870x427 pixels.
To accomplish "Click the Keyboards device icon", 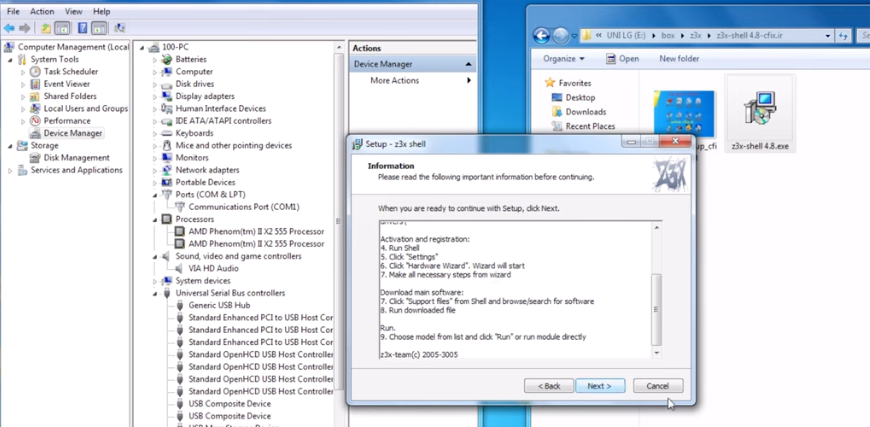I will pyautogui.click(x=166, y=133).
